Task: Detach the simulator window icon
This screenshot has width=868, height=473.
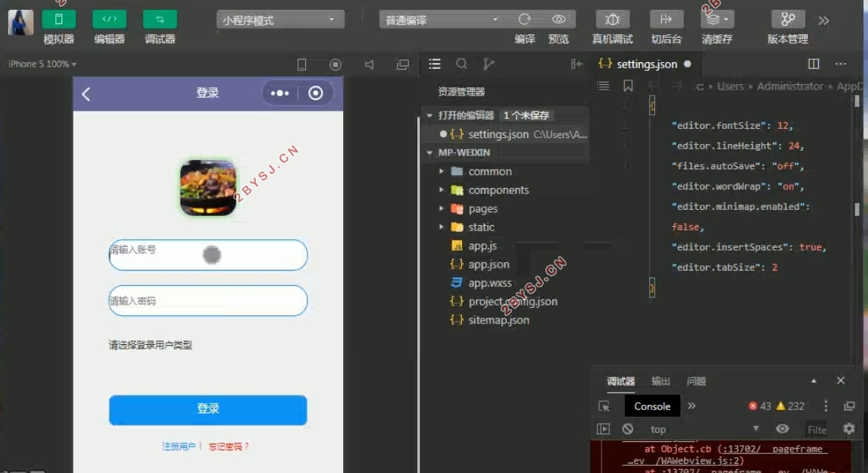Action: pos(403,64)
